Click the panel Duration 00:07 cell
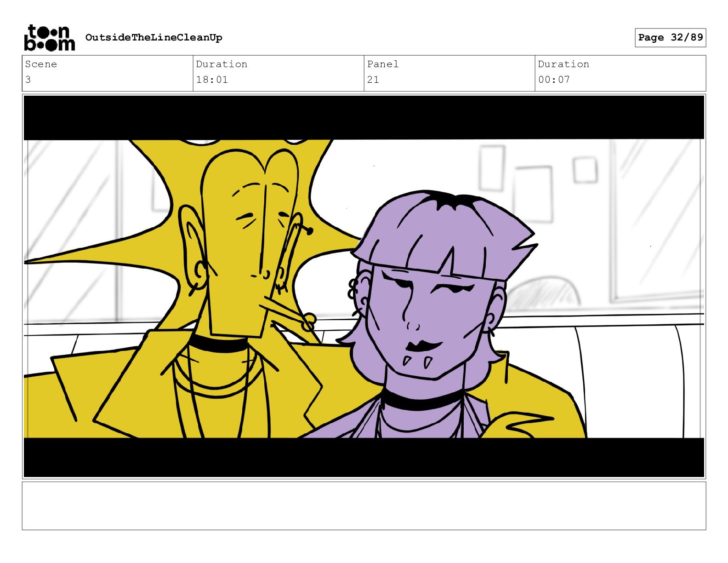The width and height of the screenshot is (728, 563). click(x=620, y=73)
